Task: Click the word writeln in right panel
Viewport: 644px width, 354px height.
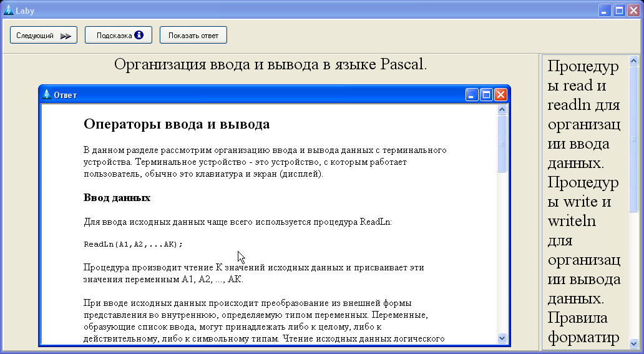Action: (572, 221)
